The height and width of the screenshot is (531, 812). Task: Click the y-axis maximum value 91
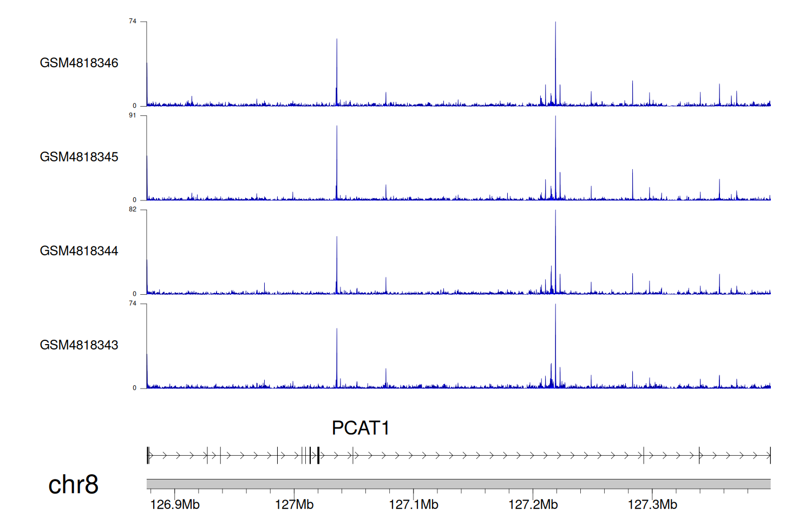(x=133, y=115)
